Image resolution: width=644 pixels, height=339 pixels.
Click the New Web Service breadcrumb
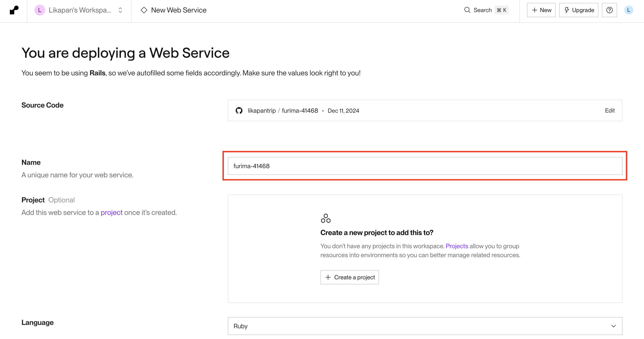click(x=178, y=10)
